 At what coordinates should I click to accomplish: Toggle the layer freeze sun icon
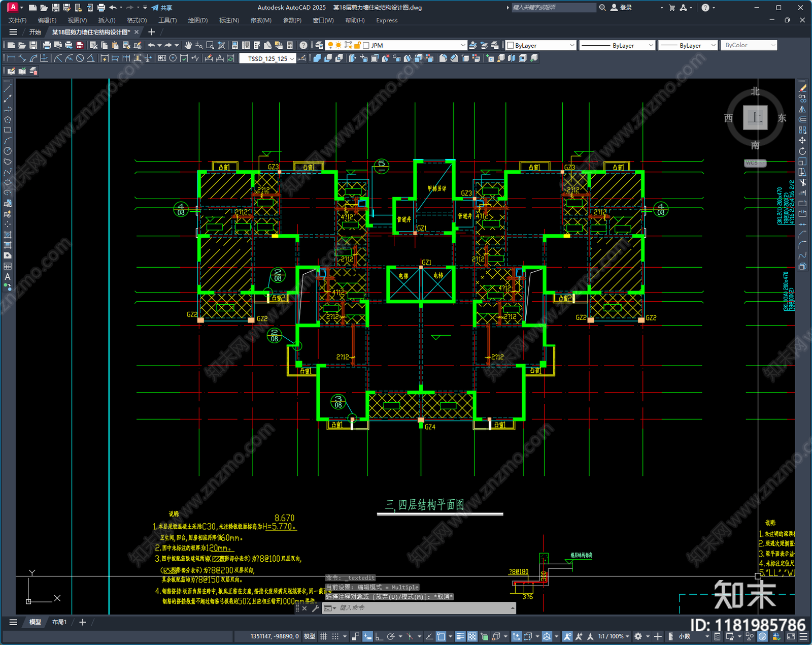339,45
